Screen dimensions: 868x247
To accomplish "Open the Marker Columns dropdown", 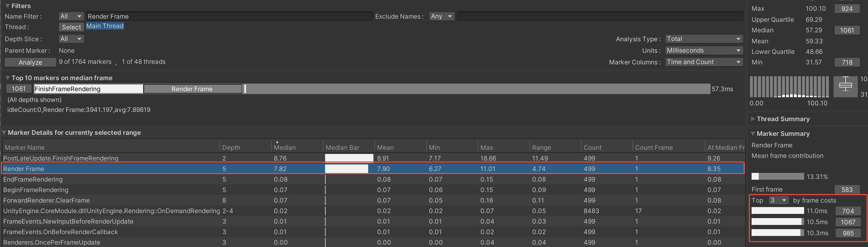I will point(703,62).
